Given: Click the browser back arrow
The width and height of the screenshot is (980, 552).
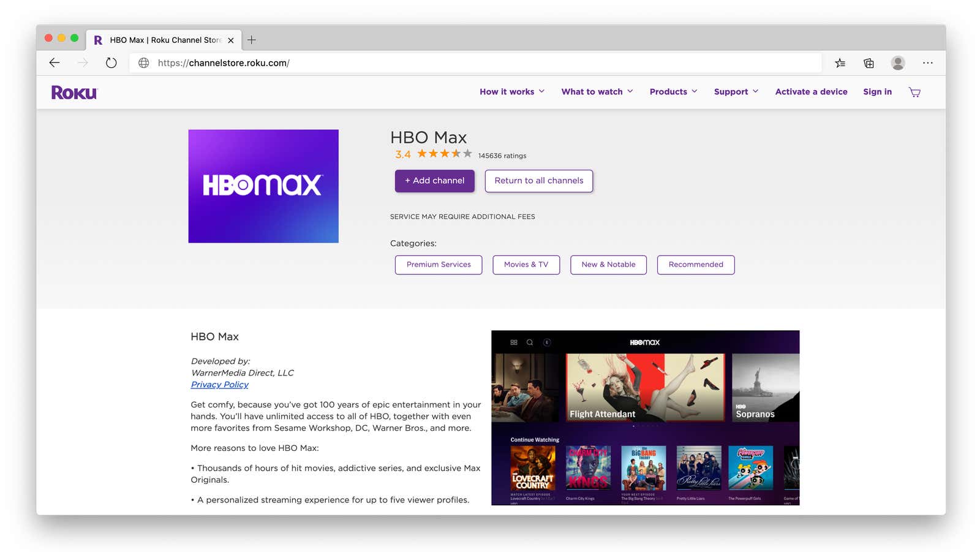Looking at the screenshot, I should coord(55,62).
